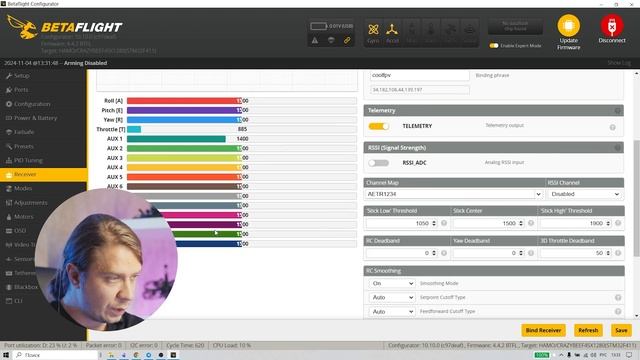
Task: Open help icon beside Stick High Threshold
Action: tap(618, 223)
